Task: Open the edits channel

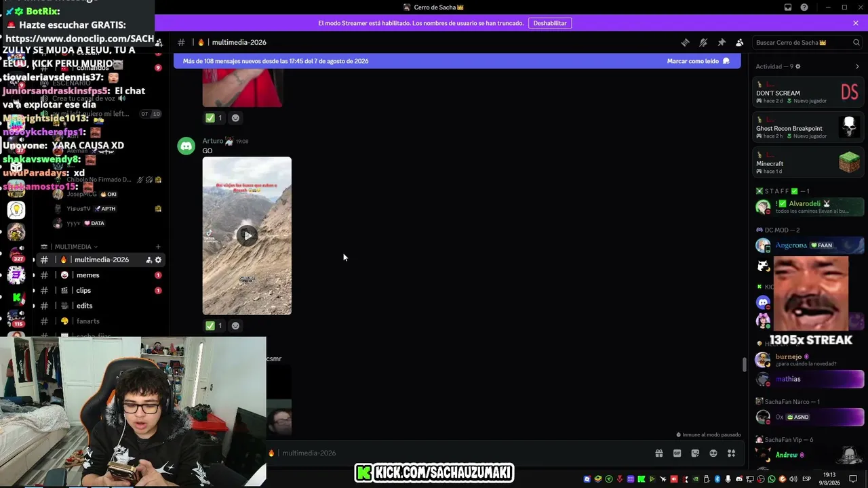Action: click(100, 306)
